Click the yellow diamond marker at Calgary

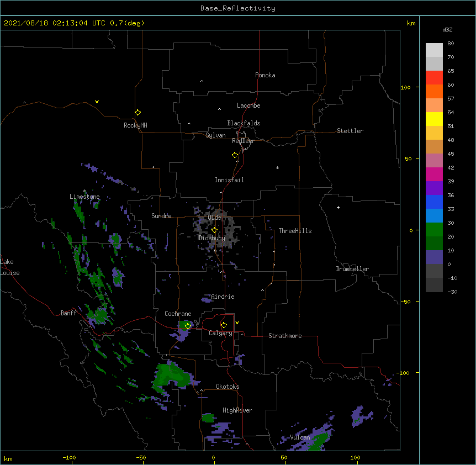(x=224, y=325)
